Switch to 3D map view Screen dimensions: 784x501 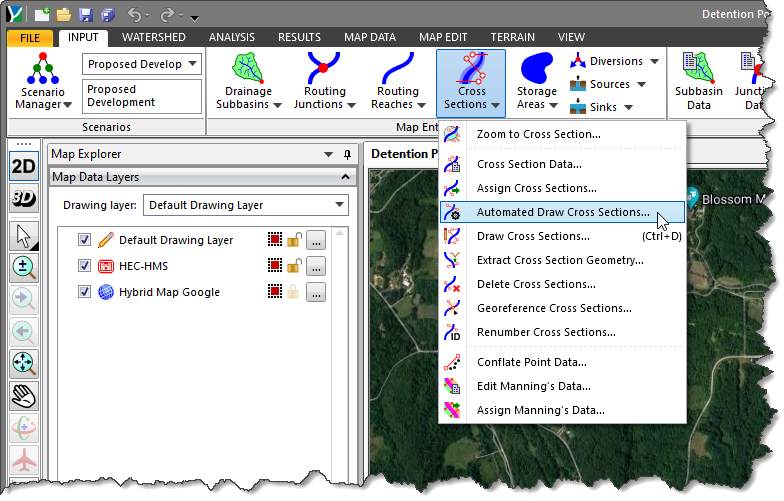tap(23, 198)
